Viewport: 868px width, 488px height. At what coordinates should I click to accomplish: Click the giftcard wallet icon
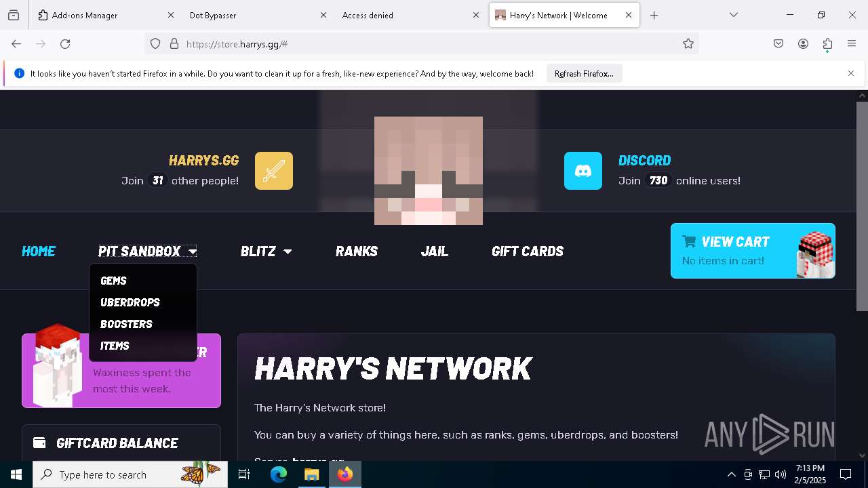pos(39,443)
